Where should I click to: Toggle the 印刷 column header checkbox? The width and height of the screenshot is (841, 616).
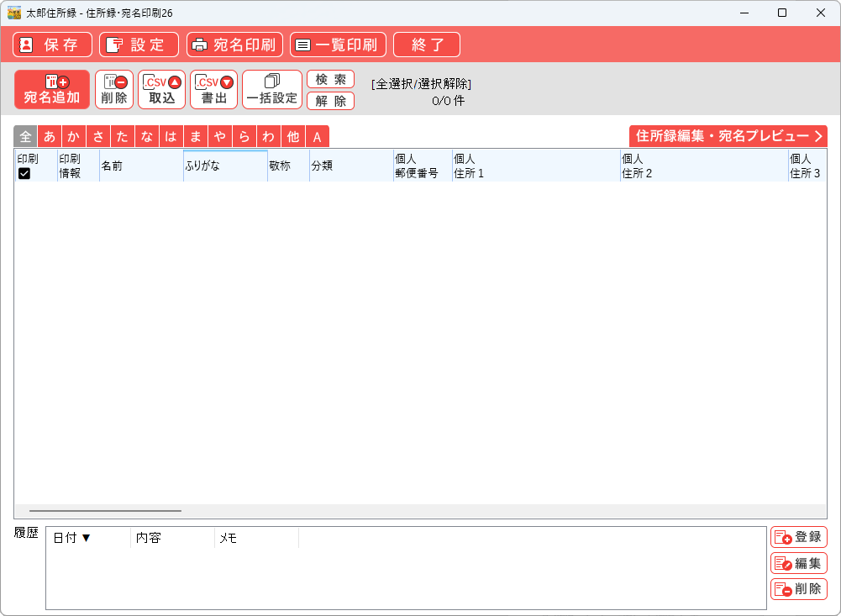click(24, 173)
